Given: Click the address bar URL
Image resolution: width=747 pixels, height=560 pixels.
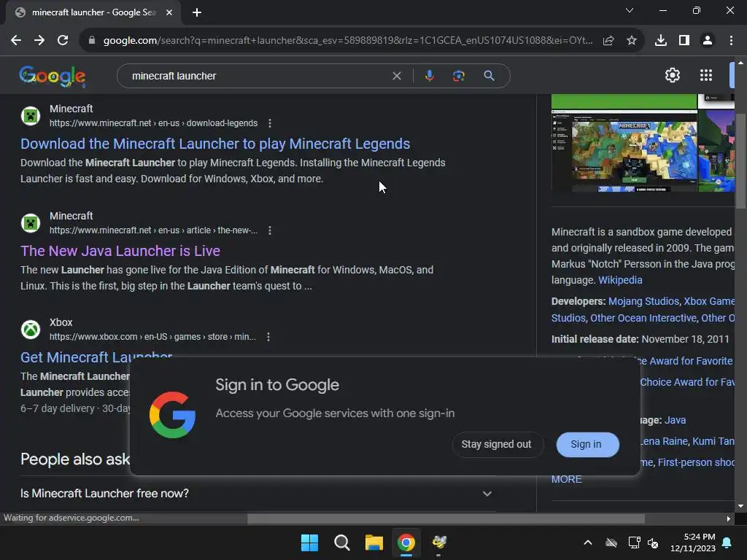Looking at the screenshot, I should coord(348,41).
